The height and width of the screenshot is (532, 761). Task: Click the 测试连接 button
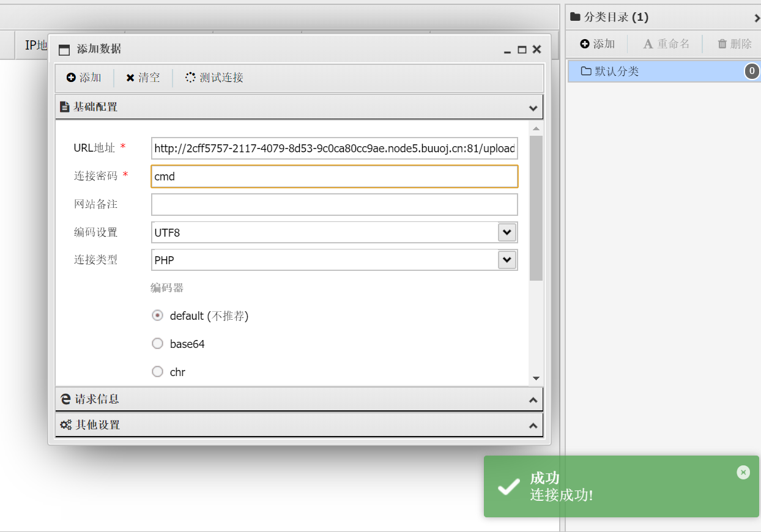[214, 78]
